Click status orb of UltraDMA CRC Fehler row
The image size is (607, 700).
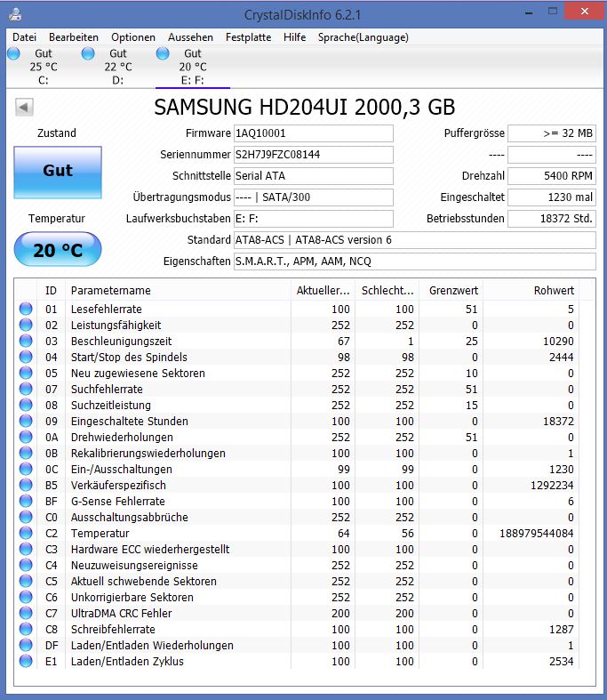point(26,613)
